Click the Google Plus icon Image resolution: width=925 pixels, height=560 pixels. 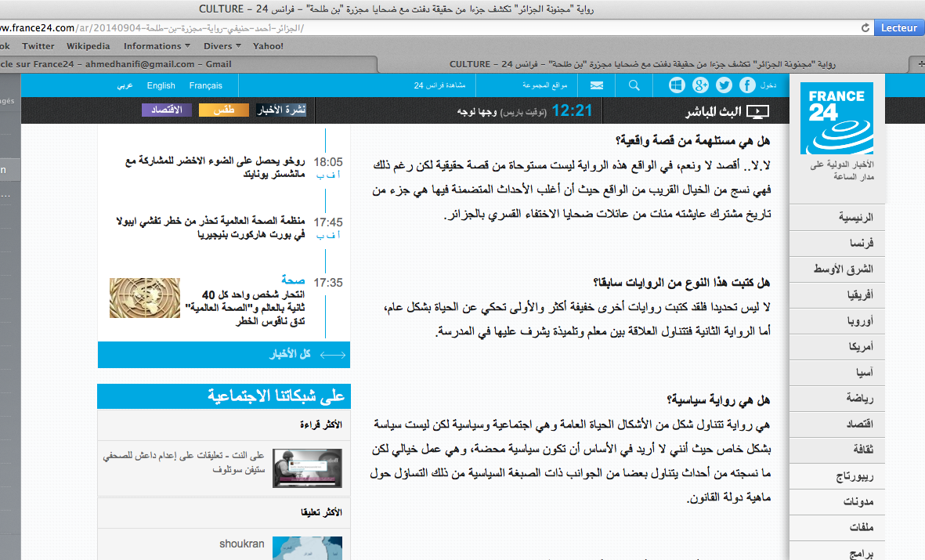[700, 85]
